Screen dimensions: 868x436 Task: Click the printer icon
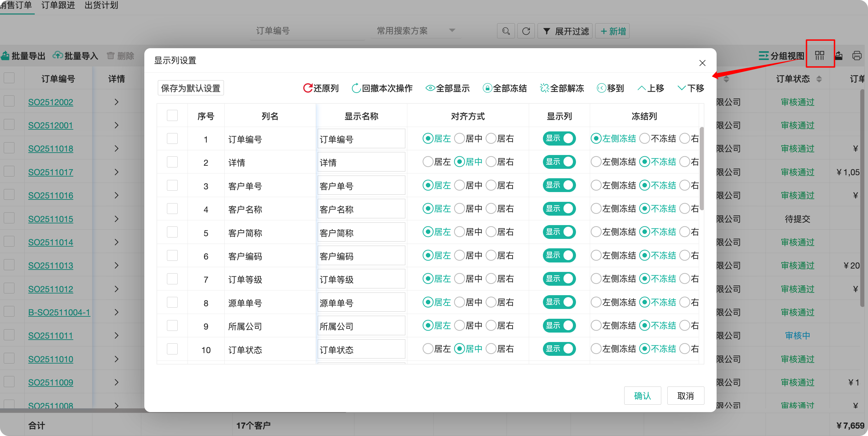click(x=857, y=55)
